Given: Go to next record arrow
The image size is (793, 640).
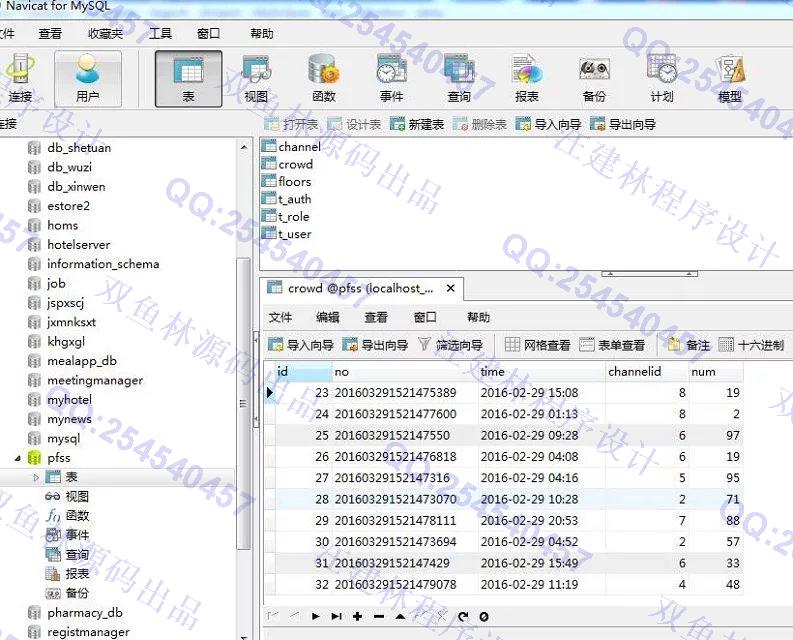Looking at the screenshot, I should point(316,616).
